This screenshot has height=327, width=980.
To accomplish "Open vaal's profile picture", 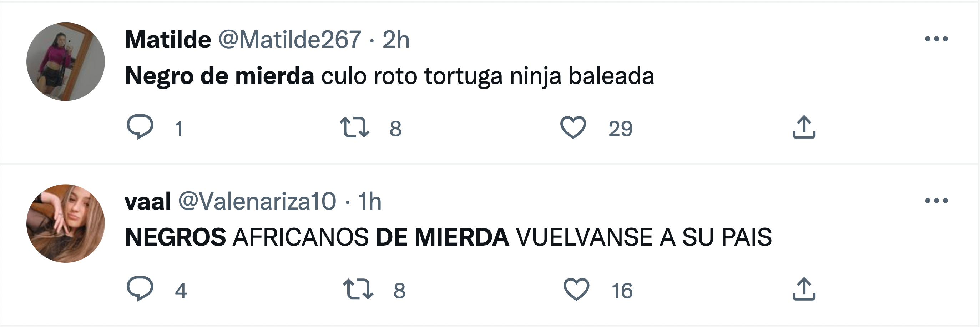I will coord(65,223).
